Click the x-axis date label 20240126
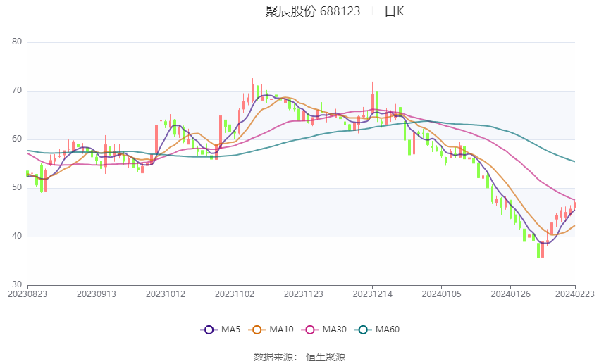This screenshot has width=599, height=364. click(510, 294)
